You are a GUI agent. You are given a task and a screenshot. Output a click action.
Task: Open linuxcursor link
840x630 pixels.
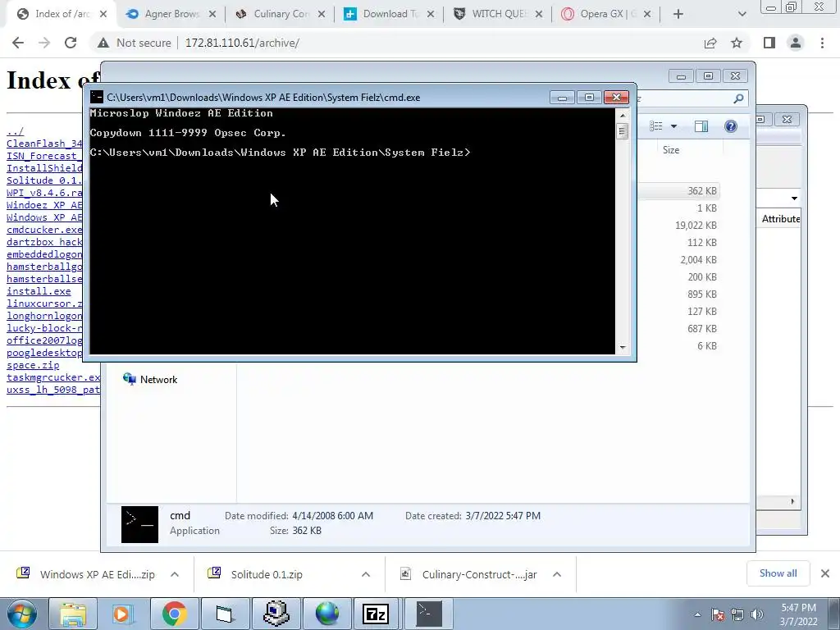(x=44, y=304)
